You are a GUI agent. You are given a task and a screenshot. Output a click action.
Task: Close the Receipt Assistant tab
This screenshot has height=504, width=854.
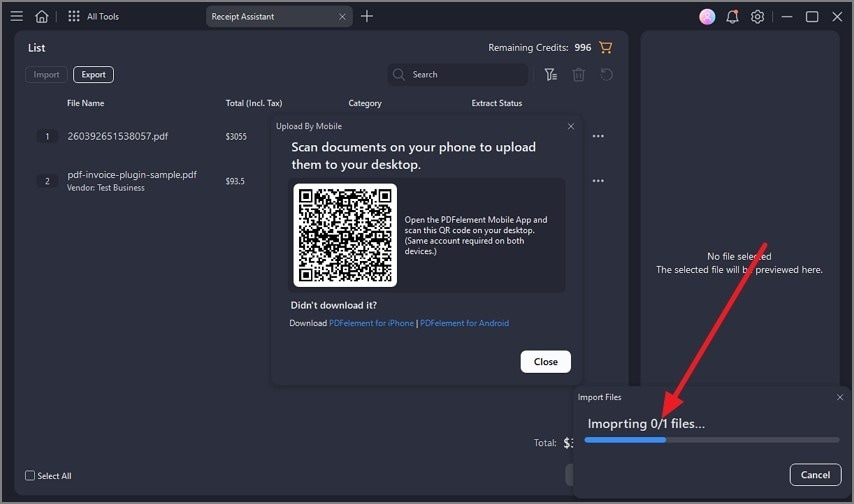click(x=342, y=17)
